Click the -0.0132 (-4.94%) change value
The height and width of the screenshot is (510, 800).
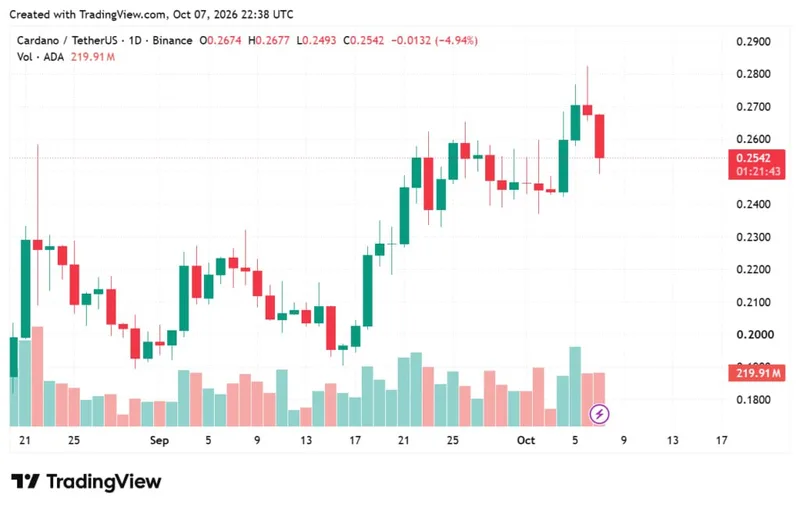[x=434, y=40]
